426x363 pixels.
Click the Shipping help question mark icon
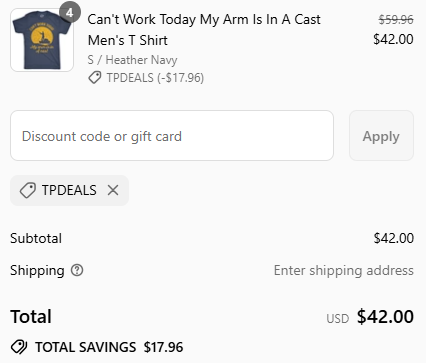tap(77, 270)
